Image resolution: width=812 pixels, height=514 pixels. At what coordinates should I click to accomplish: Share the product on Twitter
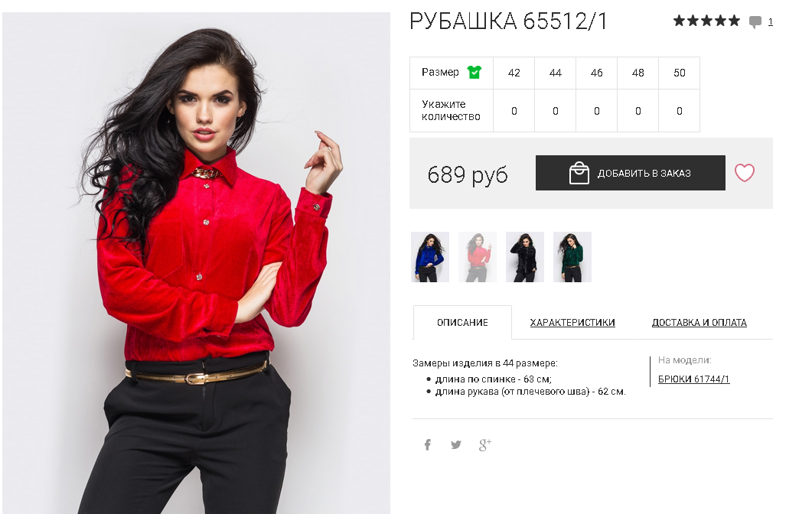(455, 444)
